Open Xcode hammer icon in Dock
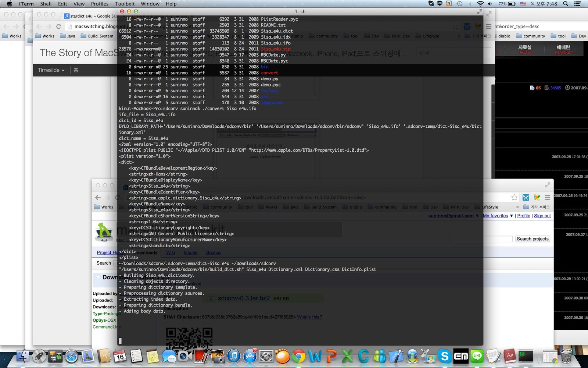Viewport: 588px width, 368px height. [x=396, y=356]
